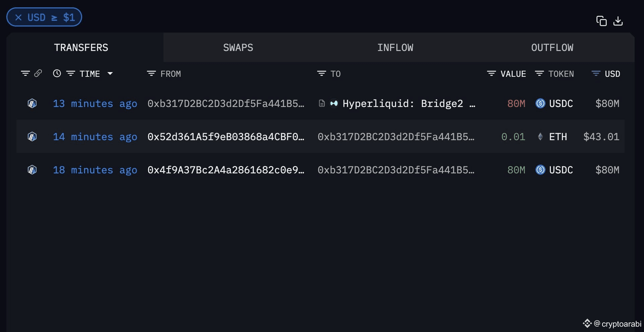Open the USD column filter options
The width and height of the screenshot is (644, 332).
pyautogui.click(x=595, y=73)
